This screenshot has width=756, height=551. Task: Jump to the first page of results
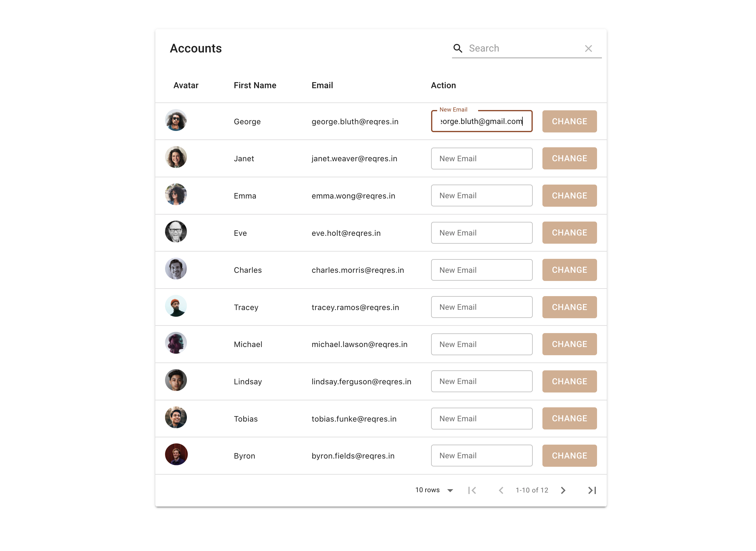tap(472, 490)
